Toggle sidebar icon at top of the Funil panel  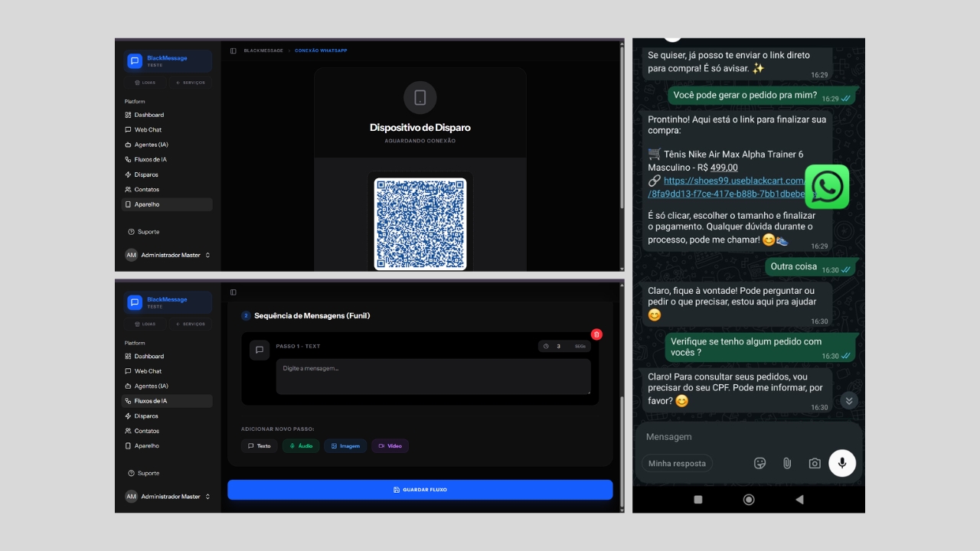pos(234,292)
